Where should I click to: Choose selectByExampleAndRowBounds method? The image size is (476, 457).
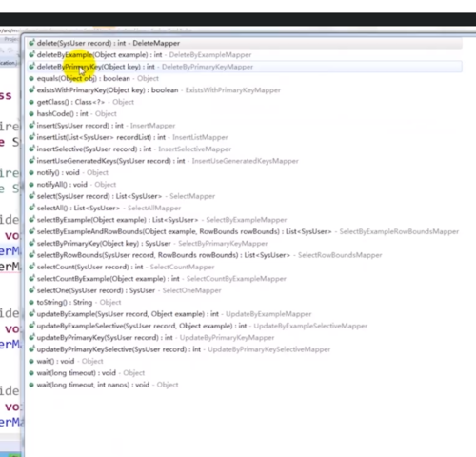245,231
